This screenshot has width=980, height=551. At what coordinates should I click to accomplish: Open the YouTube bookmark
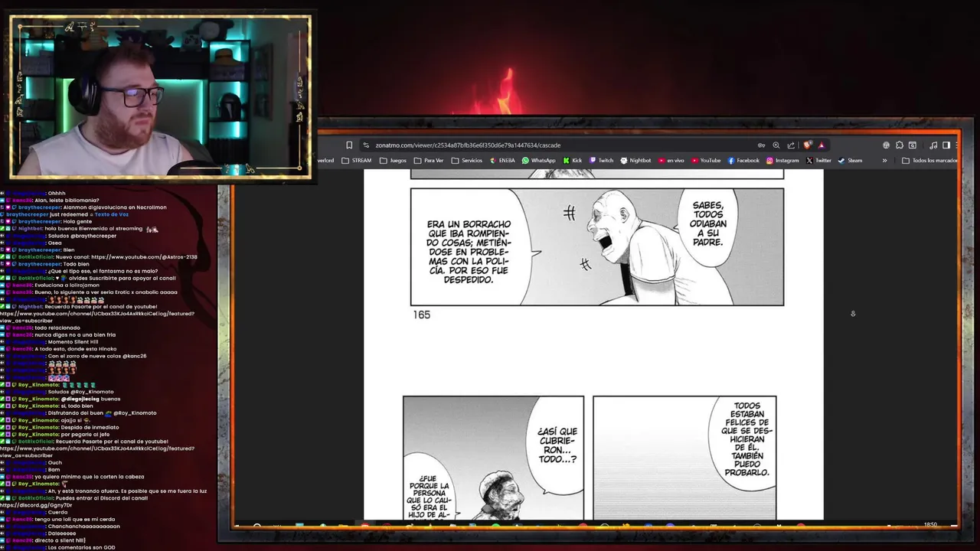[x=706, y=161]
